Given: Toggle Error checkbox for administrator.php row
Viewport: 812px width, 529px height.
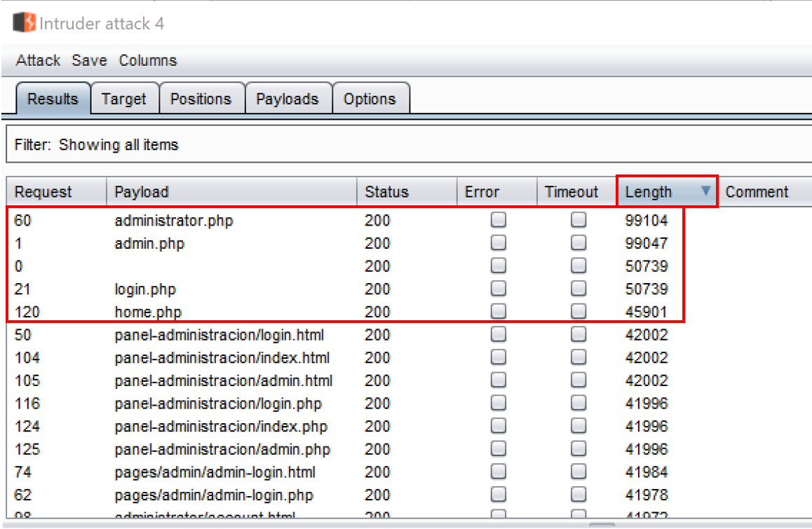Looking at the screenshot, I should [498, 221].
